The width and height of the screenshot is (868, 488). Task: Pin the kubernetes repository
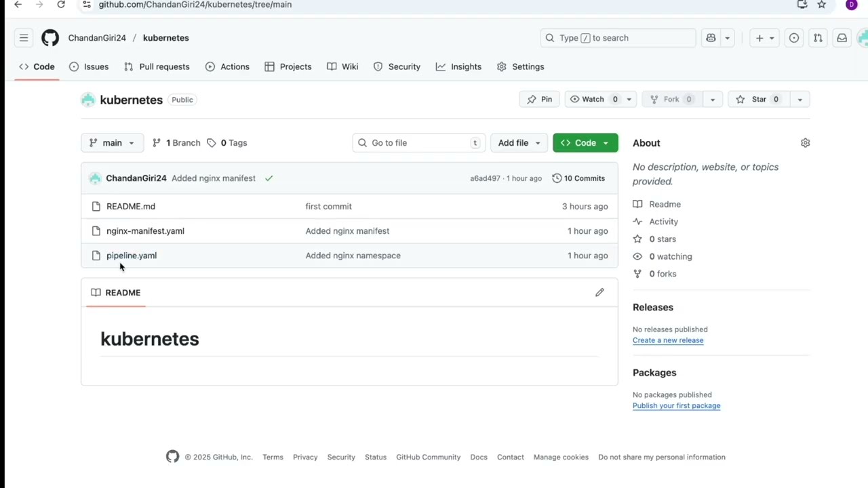(x=540, y=100)
